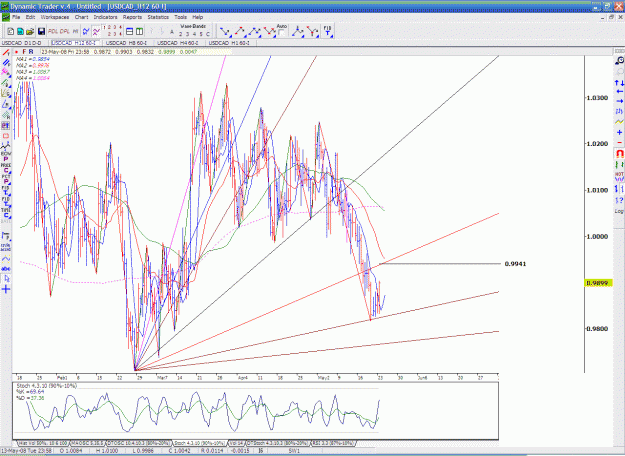Open the FIB T tool dropdown
This screenshot has height=456, width=625.
[x=327, y=31]
